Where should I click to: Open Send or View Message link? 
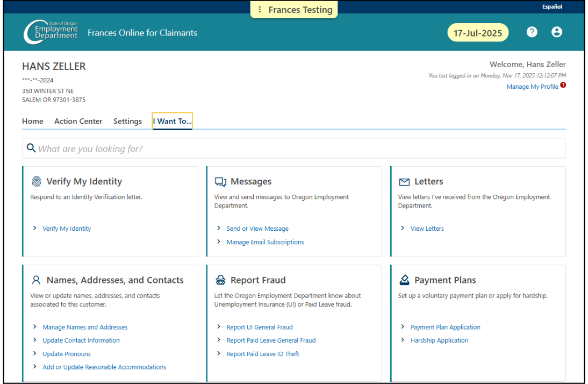(257, 229)
